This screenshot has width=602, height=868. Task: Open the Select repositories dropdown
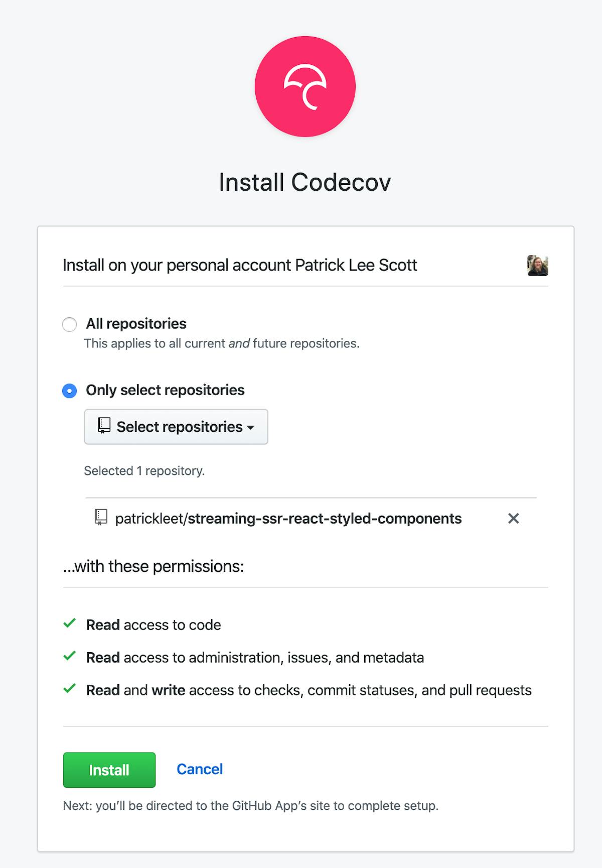176,426
